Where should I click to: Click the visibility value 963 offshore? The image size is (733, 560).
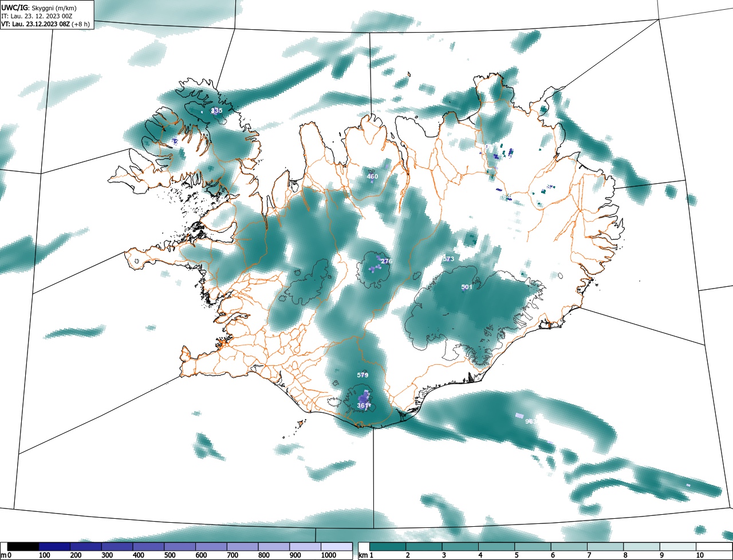pyautogui.click(x=531, y=421)
